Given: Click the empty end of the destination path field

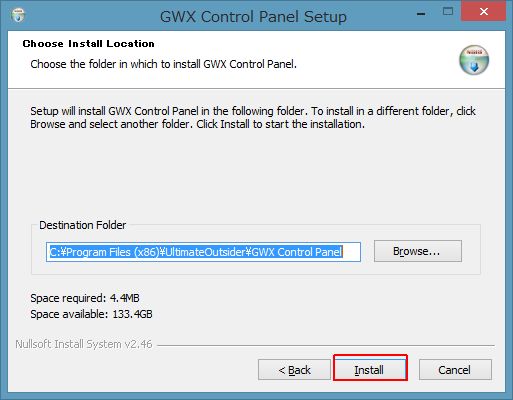Looking at the screenshot, I should click(351, 252).
